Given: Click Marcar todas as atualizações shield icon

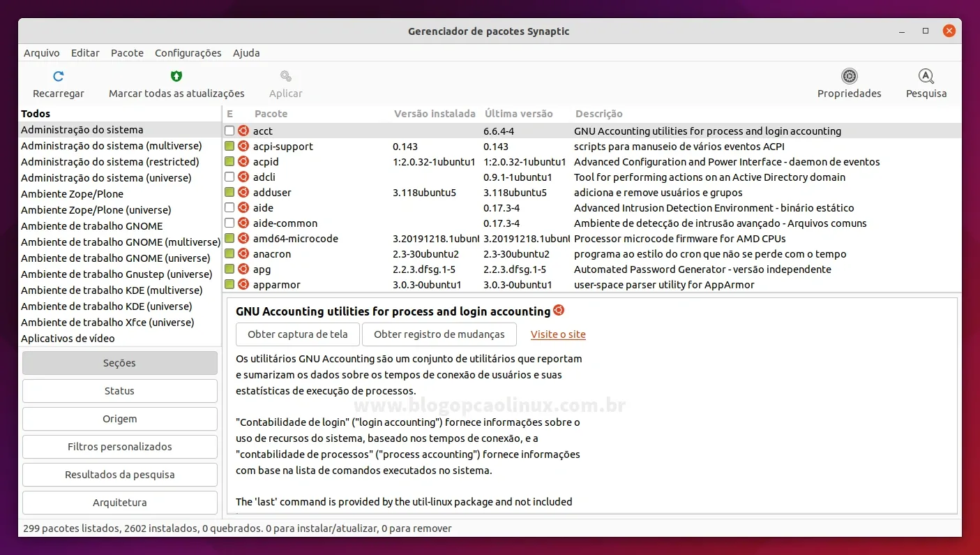Looking at the screenshot, I should [176, 76].
